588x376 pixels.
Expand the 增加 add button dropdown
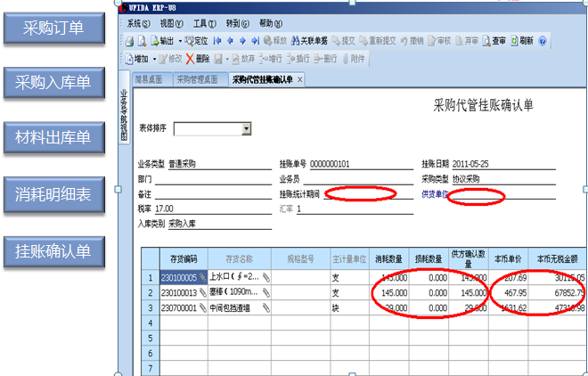[153, 59]
